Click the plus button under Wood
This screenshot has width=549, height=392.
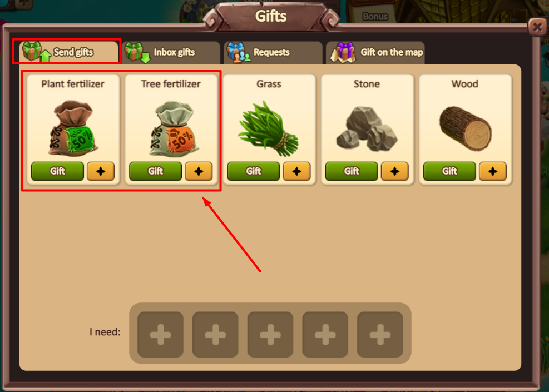(x=493, y=171)
